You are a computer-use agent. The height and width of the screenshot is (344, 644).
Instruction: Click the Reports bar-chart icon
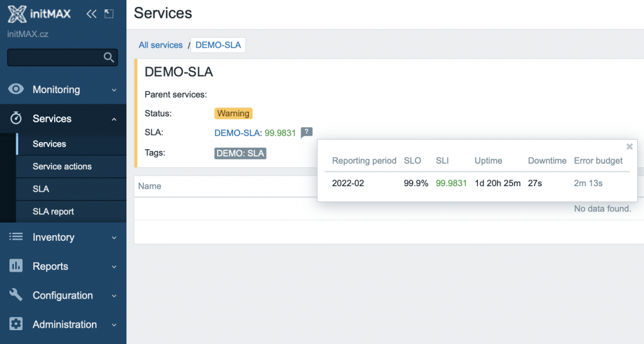pos(16,266)
